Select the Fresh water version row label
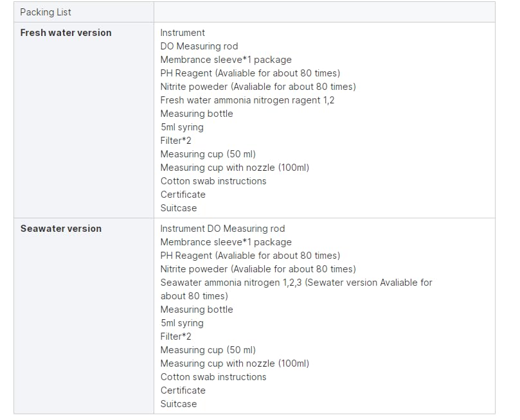 [66, 33]
